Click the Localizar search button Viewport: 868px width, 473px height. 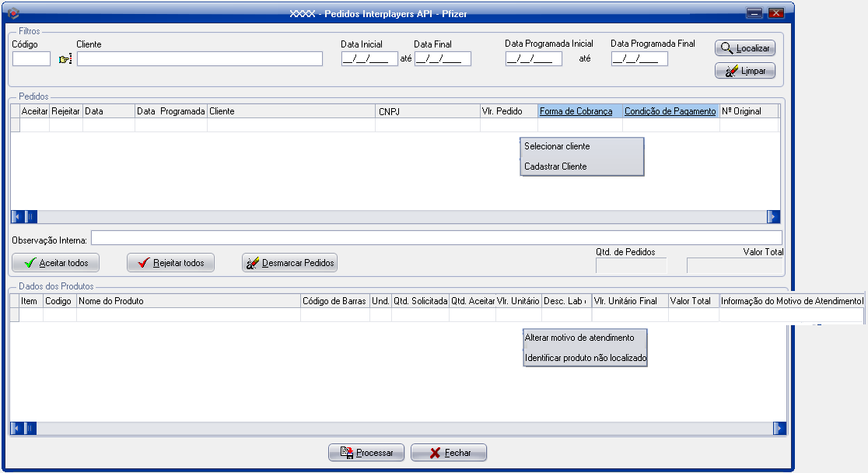coord(744,48)
